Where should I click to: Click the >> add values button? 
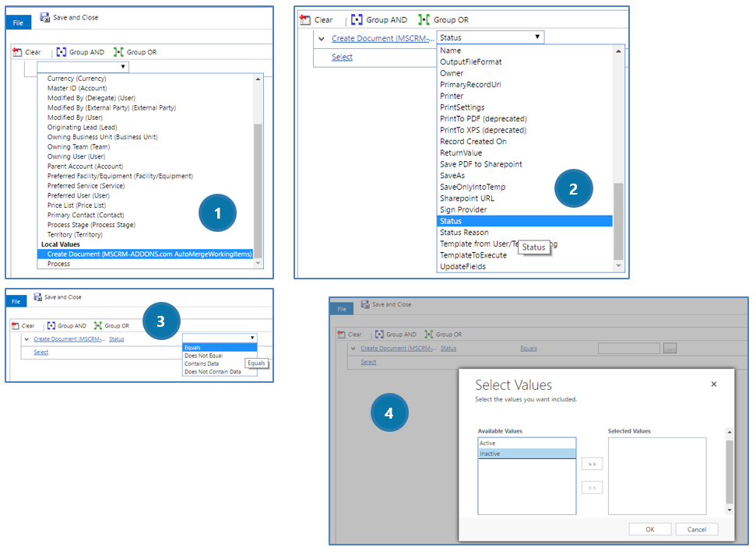coord(592,464)
